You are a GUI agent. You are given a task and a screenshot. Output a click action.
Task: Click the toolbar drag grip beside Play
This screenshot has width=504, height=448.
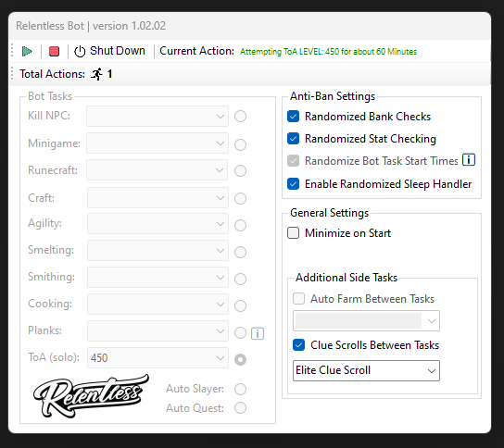click(x=12, y=51)
